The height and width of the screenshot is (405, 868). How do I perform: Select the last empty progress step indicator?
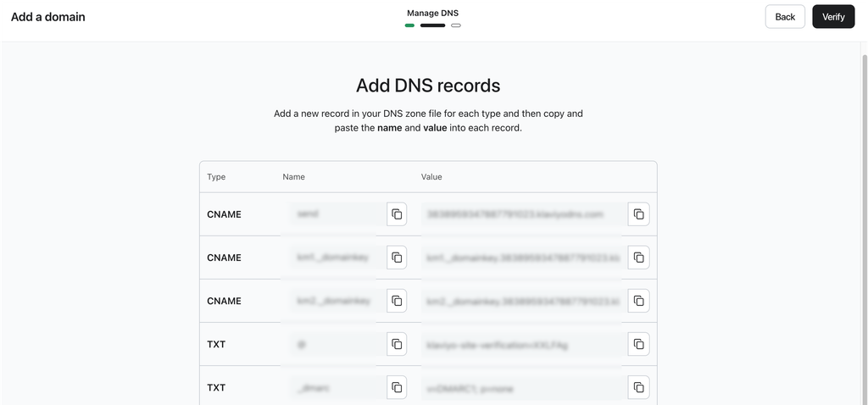tap(456, 25)
